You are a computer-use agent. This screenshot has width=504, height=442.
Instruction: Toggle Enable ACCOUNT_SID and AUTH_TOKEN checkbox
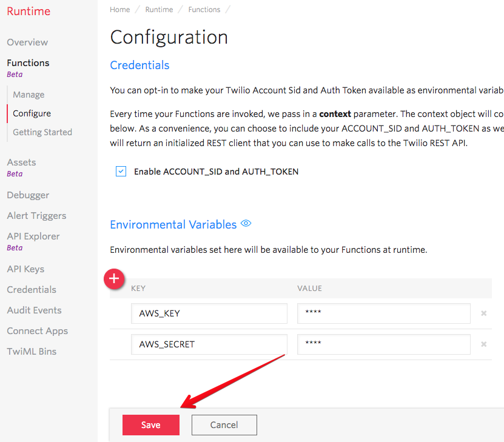point(121,172)
